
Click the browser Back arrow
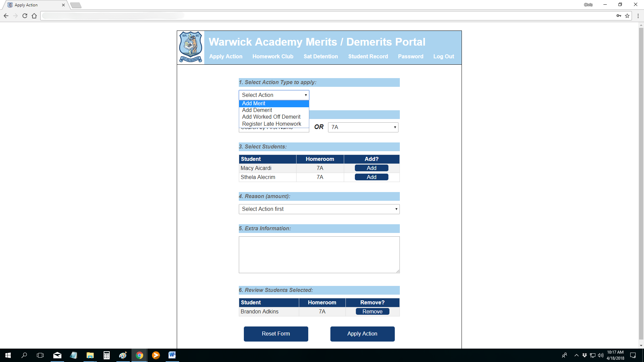6,16
